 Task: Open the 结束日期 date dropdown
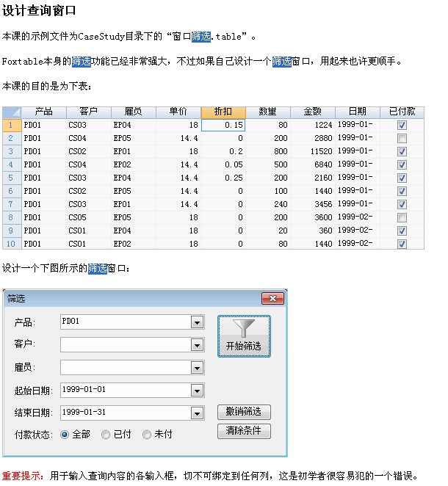coord(196,413)
